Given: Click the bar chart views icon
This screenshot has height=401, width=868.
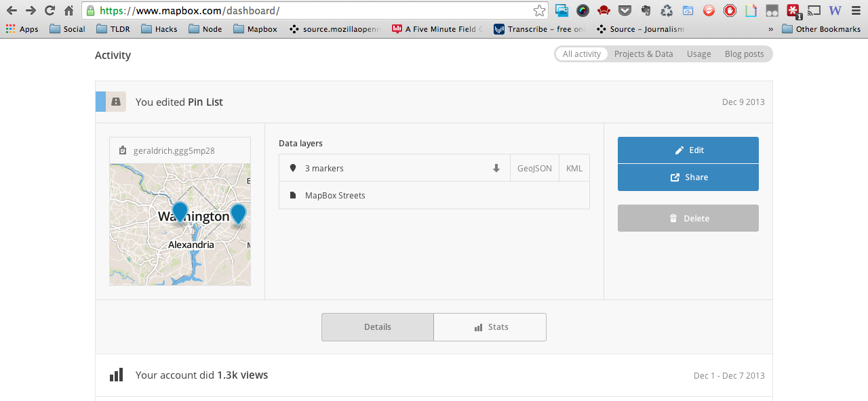Looking at the screenshot, I should 117,375.
